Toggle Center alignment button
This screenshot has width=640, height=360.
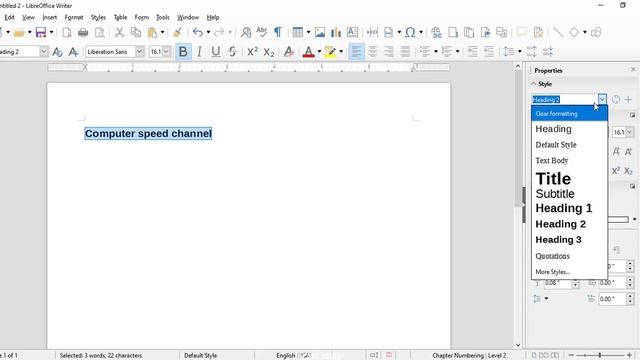pyautogui.click(x=373, y=52)
